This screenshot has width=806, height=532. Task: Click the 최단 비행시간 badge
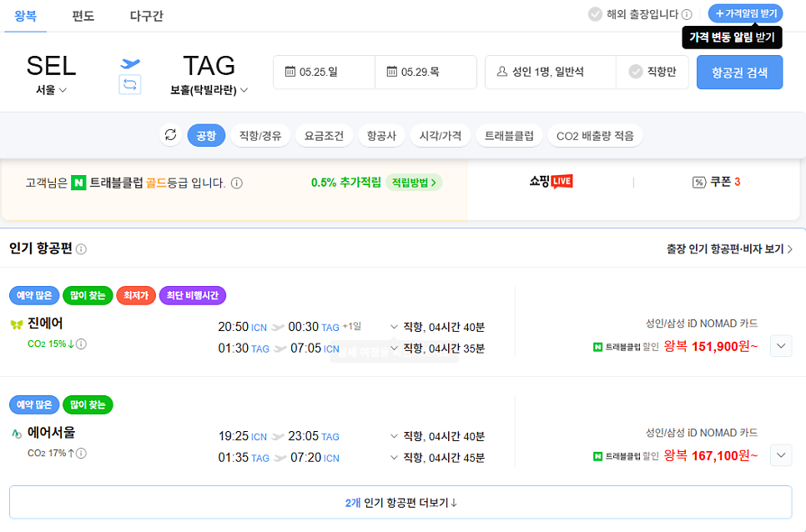point(193,295)
